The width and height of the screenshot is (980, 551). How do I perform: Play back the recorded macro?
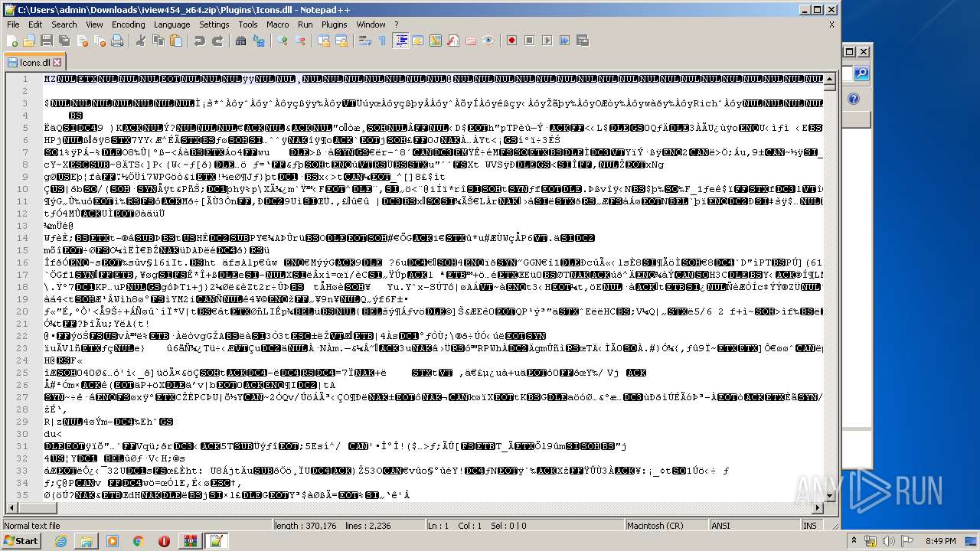click(x=547, y=41)
